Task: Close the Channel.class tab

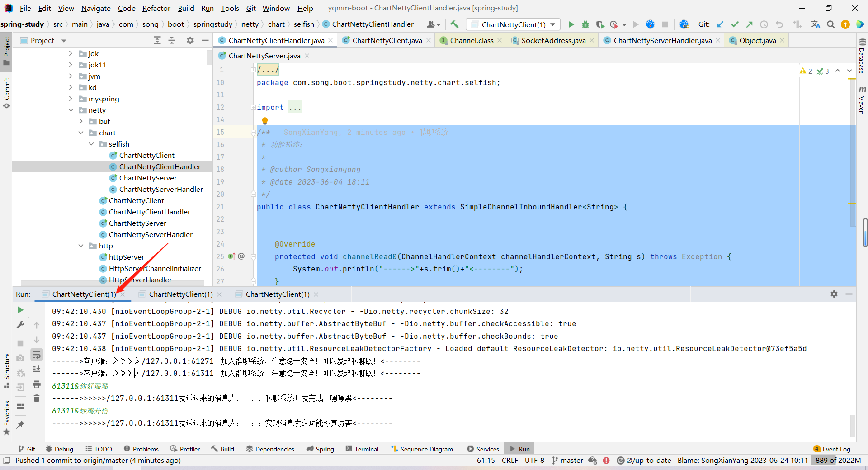Action: (x=500, y=40)
